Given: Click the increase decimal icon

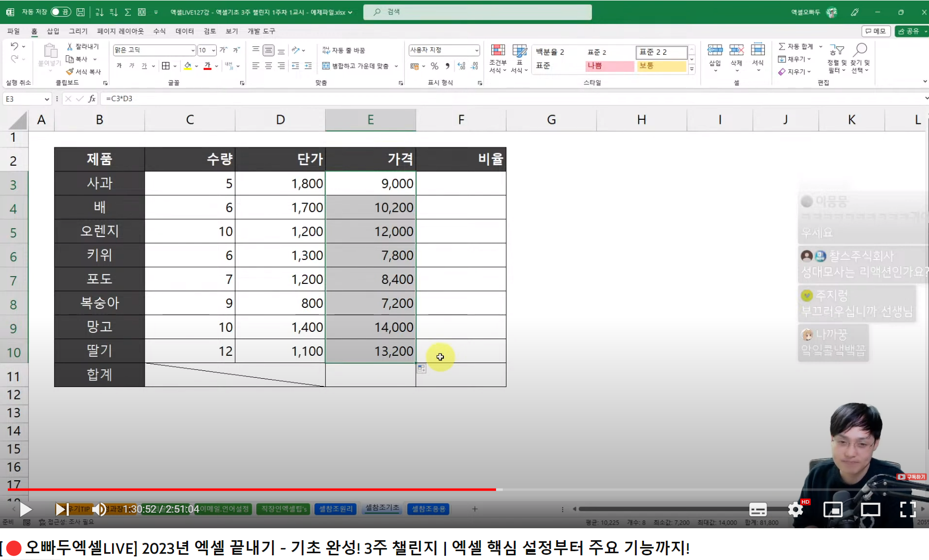Looking at the screenshot, I should pyautogui.click(x=461, y=66).
